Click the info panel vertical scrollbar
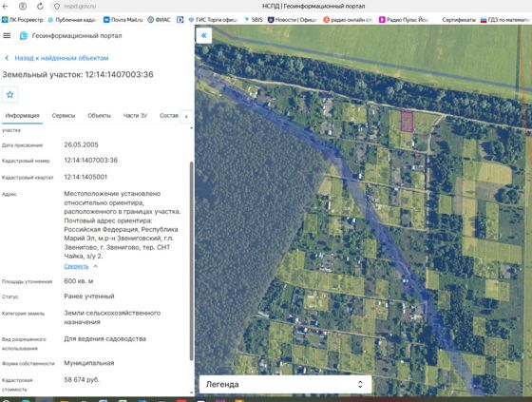This screenshot has width=532, height=402. tap(191, 260)
